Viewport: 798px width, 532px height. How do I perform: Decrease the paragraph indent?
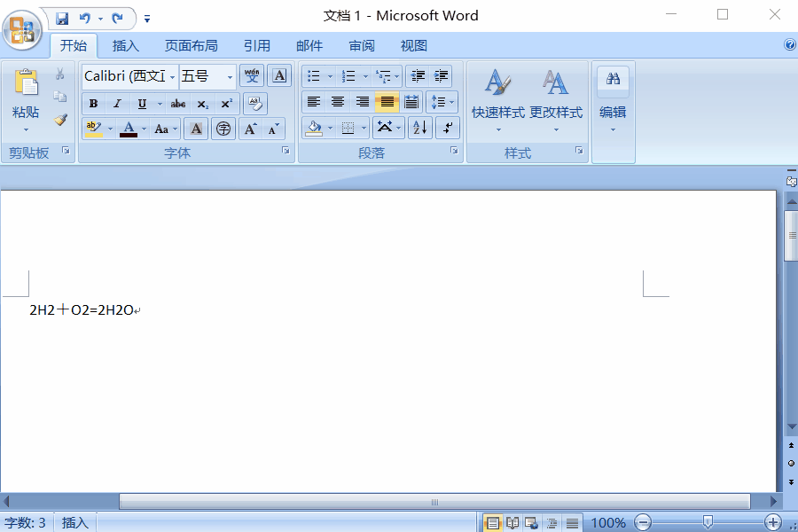418,76
